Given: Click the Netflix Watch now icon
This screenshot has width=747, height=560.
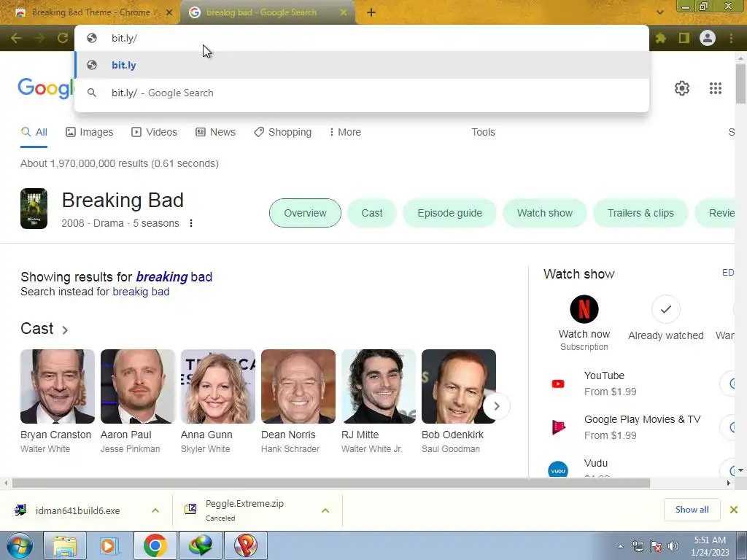Looking at the screenshot, I should (x=584, y=309).
